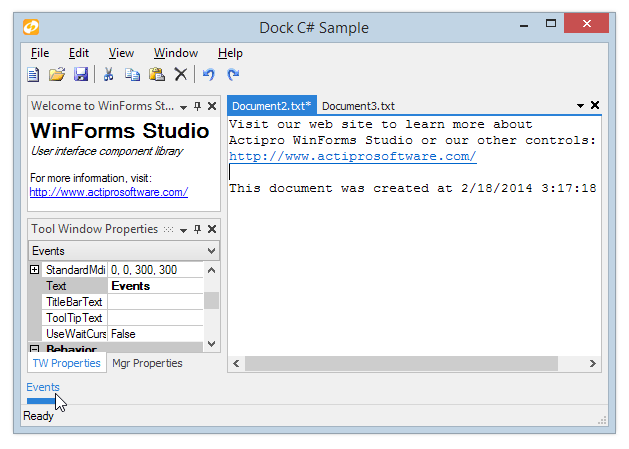Close the Tool Window Properties panel
Image resolution: width=629 pixels, height=449 pixels.
click(212, 229)
